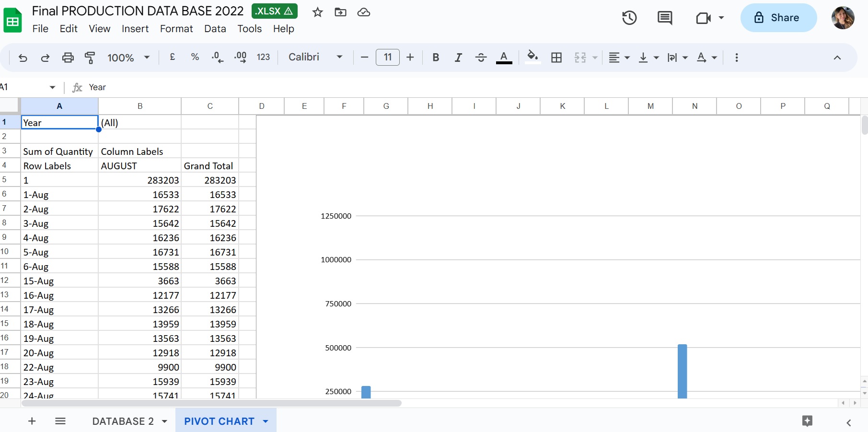Open vertical align dropdown
Viewport: 868px width, 432px height.
coord(649,58)
